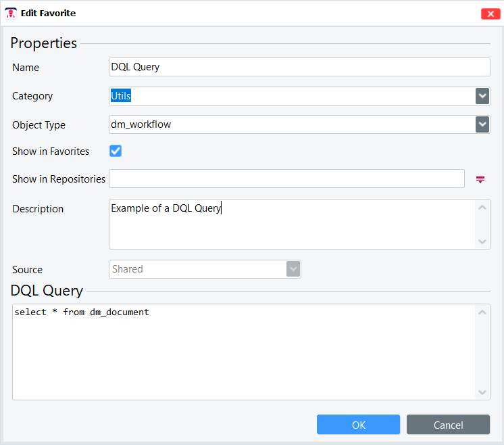The image size is (504, 445).
Task: Expand the Source dropdown arrow
Action: tap(293, 269)
